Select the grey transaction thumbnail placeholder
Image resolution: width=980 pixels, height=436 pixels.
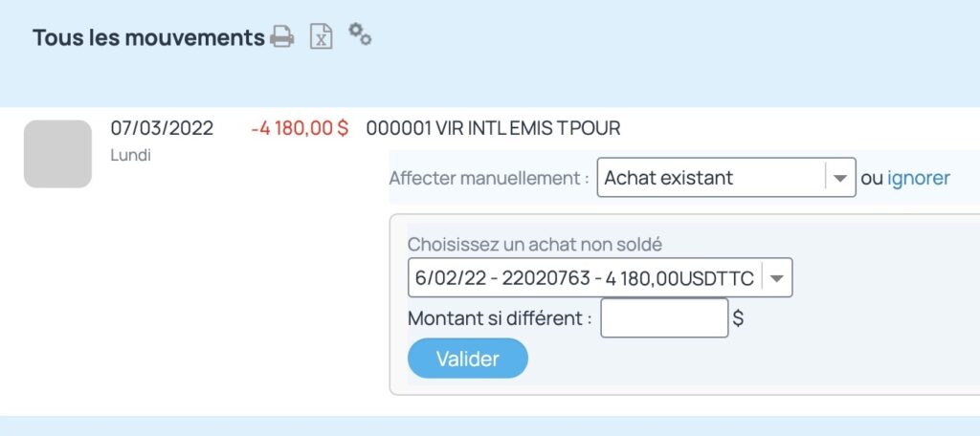pyautogui.click(x=57, y=154)
